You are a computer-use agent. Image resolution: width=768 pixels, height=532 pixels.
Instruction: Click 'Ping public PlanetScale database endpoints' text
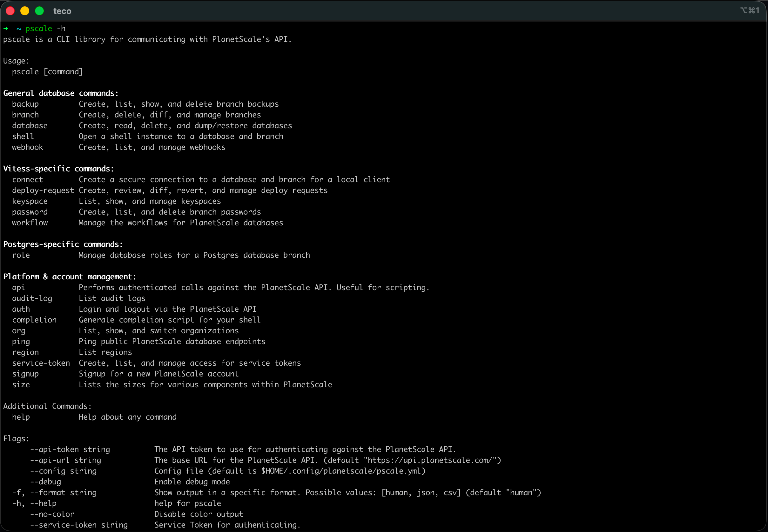[x=172, y=342]
